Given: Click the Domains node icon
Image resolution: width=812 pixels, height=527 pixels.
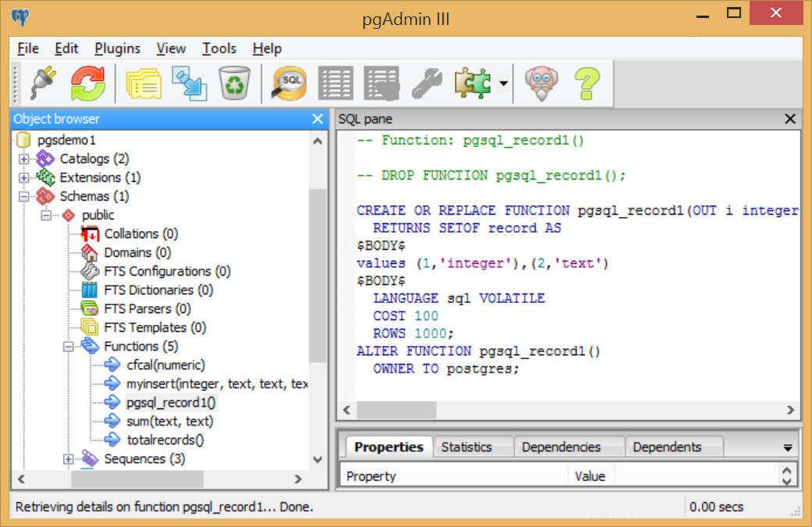Looking at the screenshot, I should click(90, 252).
